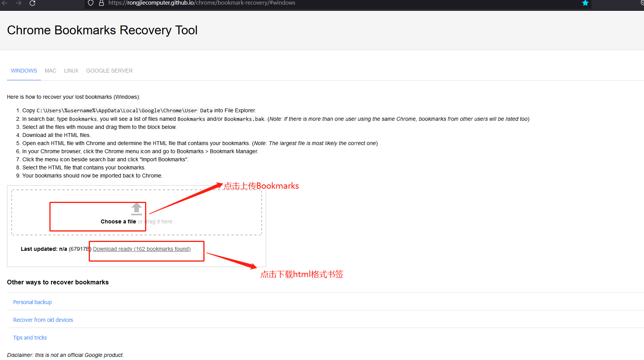Switch to the GOOGLE SERVER tab
Screen dimensions: 644x360
pos(110,71)
